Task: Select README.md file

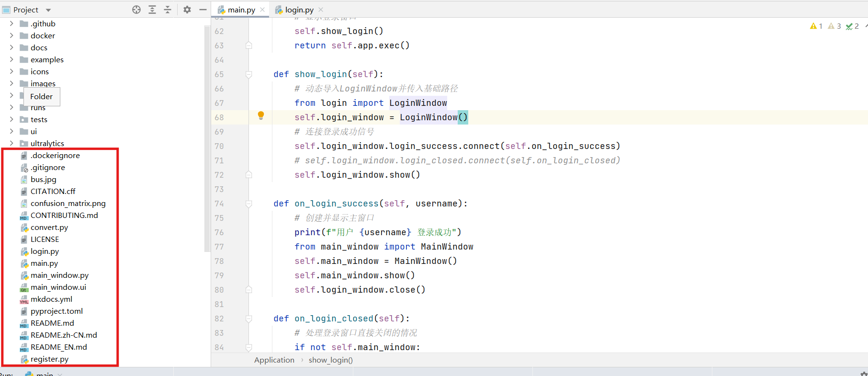Action: click(52, 323)
